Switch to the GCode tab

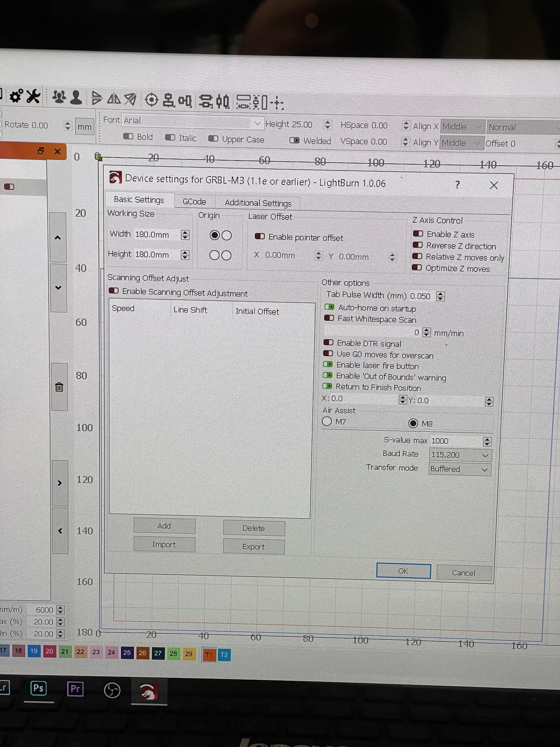point(194,202)
